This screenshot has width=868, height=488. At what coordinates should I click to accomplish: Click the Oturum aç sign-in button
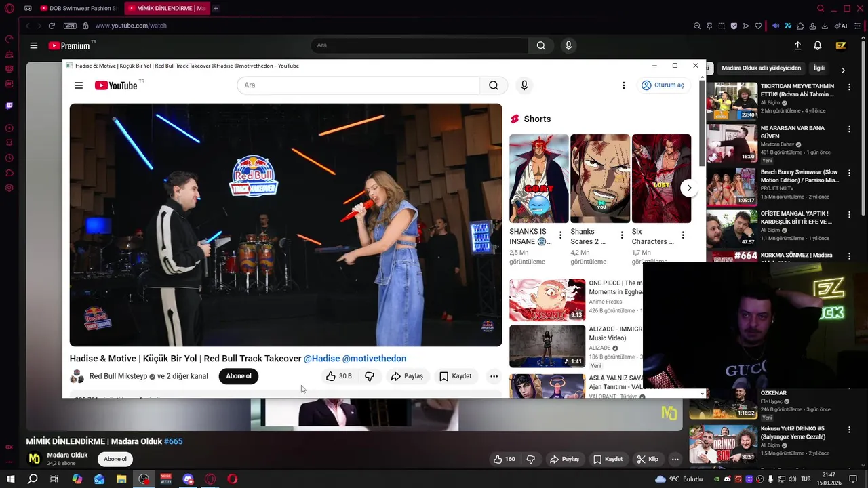tap(663, 85)
